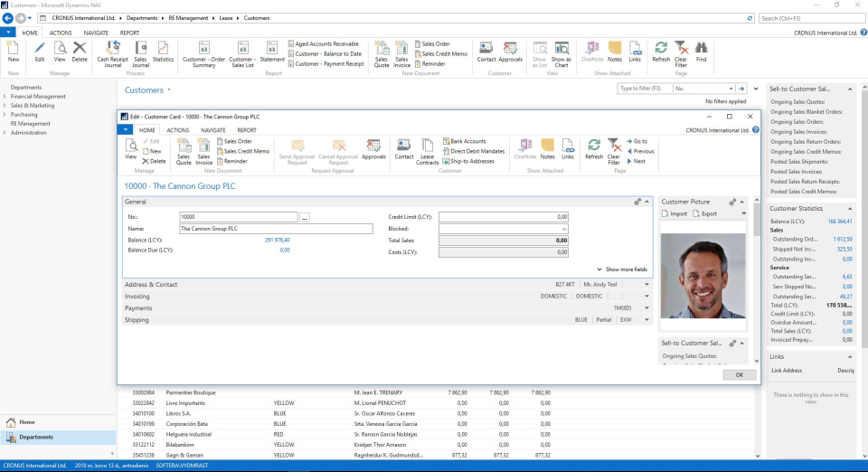Open Customers title dropdown arrow
Screen dimensions: 868x472
point(169,90)
